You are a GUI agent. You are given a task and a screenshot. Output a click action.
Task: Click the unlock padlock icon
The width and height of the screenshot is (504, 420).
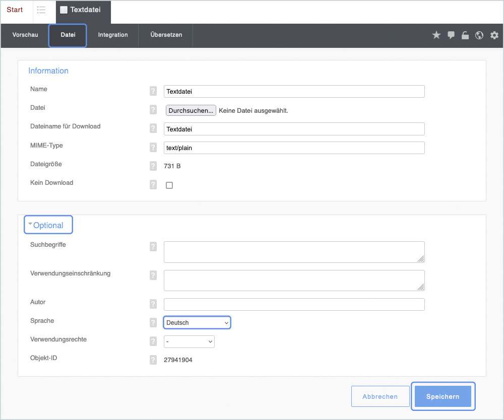click(x=465, y=35)
